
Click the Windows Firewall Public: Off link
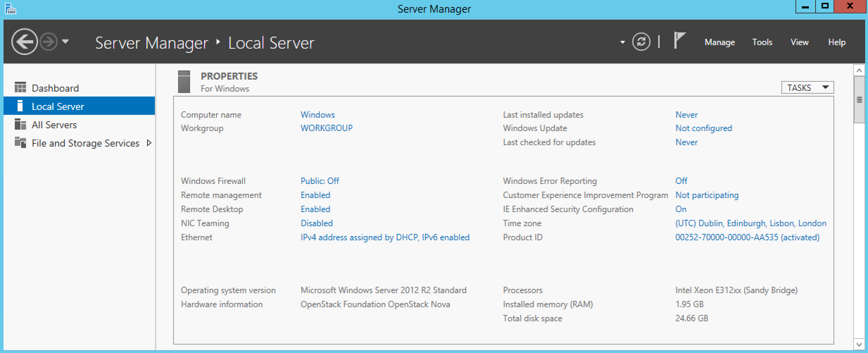[320, 181]
